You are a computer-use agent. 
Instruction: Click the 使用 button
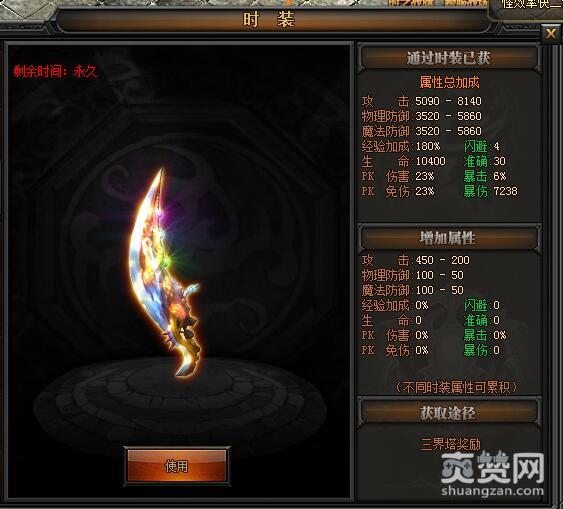tap(177, 466)
